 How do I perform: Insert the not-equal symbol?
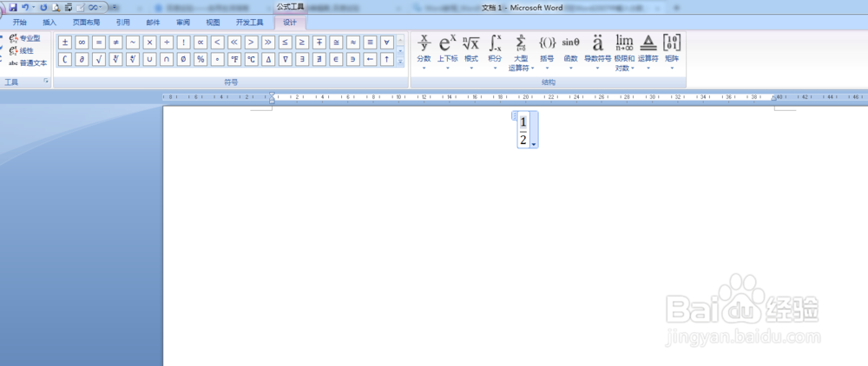[x=115, y=42]
